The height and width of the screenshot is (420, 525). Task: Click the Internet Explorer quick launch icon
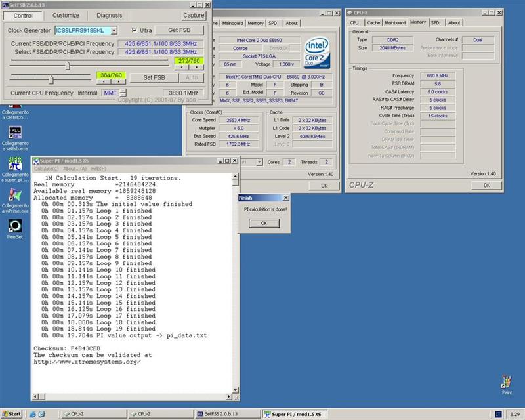pos(32,414)
